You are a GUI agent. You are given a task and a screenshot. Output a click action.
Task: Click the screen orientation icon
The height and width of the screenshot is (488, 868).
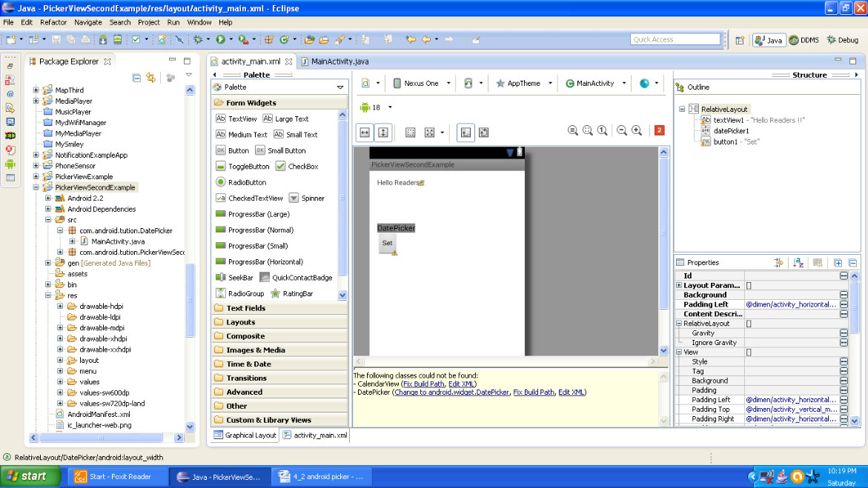pyautogui.click(x=468, y=83)
